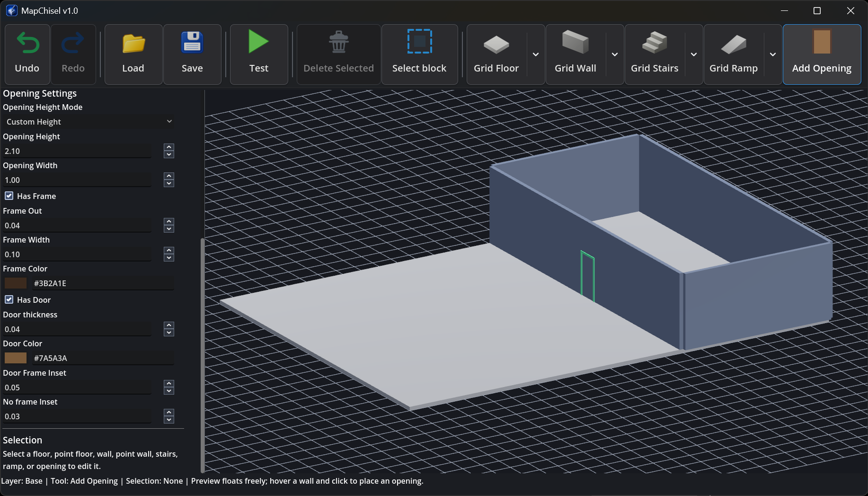Screen dimensions: 868x496
Task: Click the Redo arrow icon
Action: click(73, 43)
